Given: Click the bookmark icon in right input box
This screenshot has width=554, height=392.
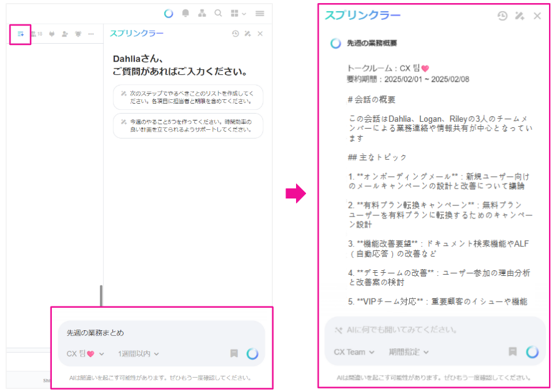Looking at the screenshot, I should coord(513,351).
